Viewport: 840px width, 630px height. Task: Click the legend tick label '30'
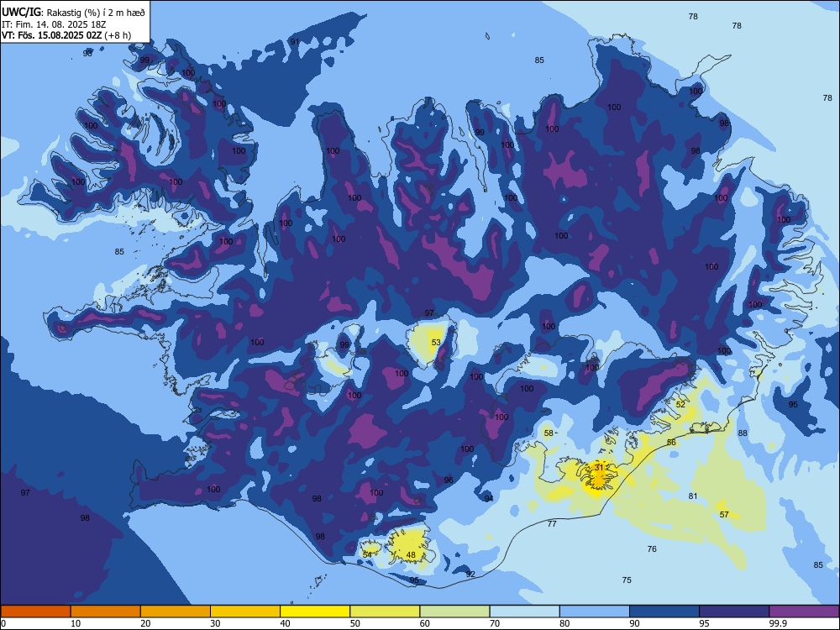point(215,623)
